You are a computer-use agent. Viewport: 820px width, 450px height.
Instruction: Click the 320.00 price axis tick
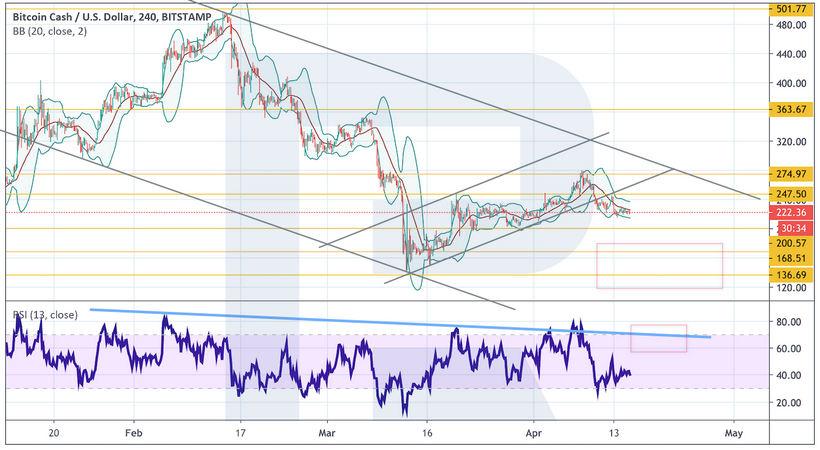point(791,142)
